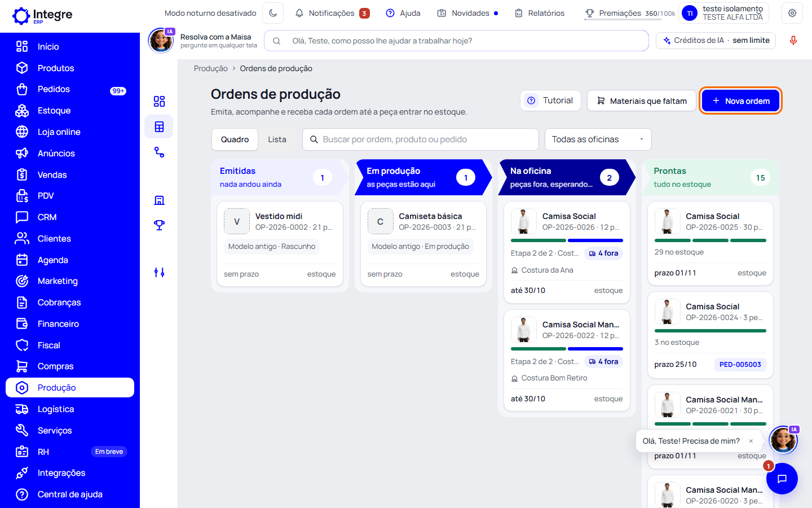Click the Maisa avatar beside Resolva com a Maisa
Viewport: 812px width, 508px height.
click(x=161, y=41)
